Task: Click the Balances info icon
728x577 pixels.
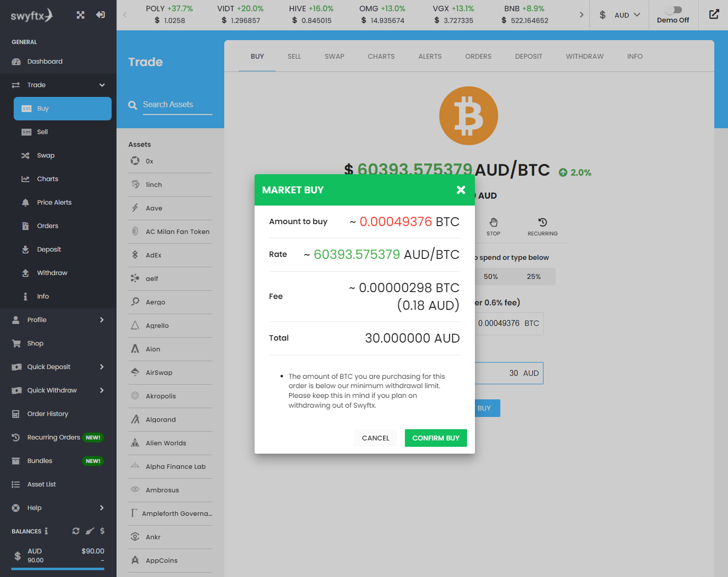Action: [x=47, y=531]
